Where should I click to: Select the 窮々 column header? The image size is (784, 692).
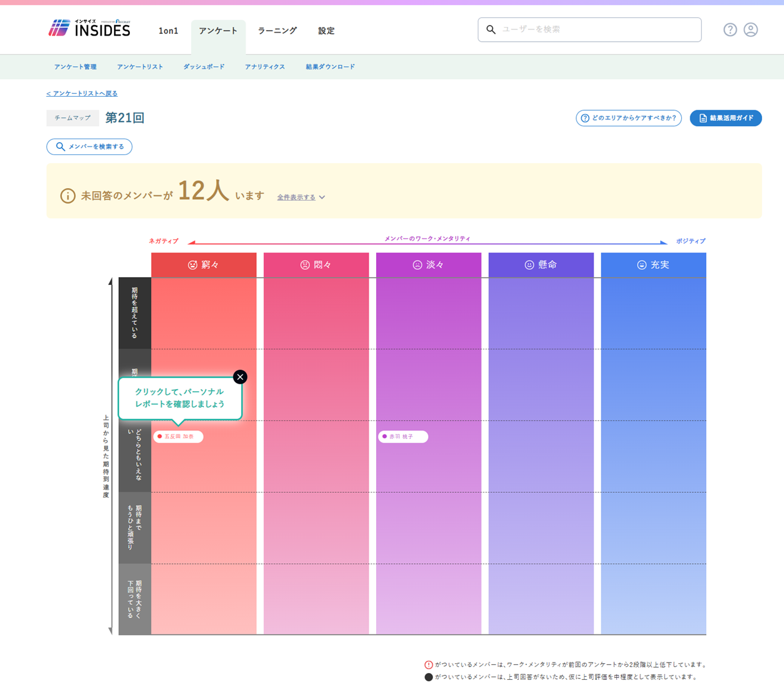click(x=204, y=265)
